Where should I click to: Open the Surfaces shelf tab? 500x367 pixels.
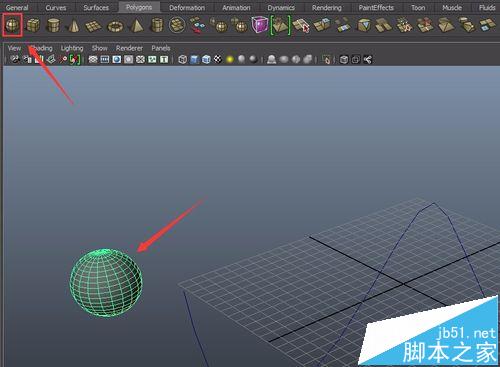coord(96,7)
